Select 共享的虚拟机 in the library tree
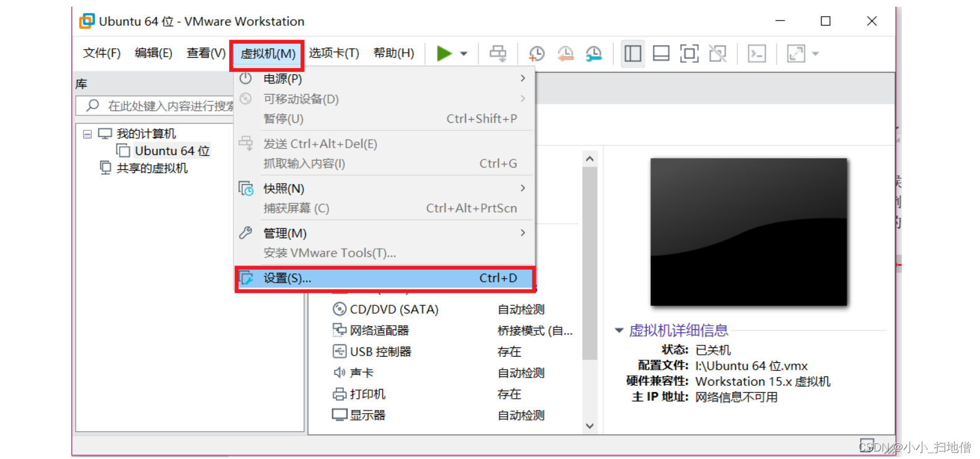 [152, 168]
